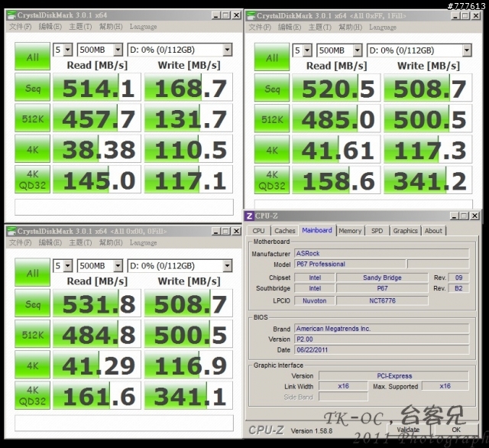The height and width of the screenshot is (448, 489).
Task: Click the status text box in top-left window
Action: click(124, 207)
